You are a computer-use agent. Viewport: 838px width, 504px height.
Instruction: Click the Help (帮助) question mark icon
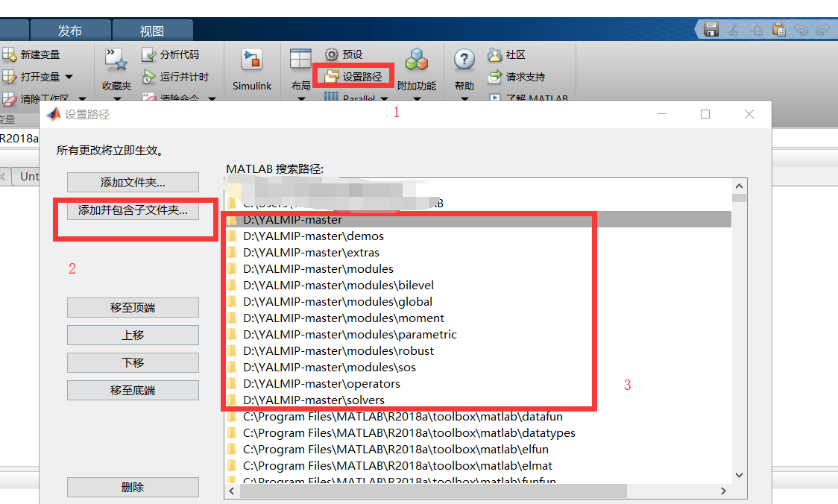tap(464, 60)
